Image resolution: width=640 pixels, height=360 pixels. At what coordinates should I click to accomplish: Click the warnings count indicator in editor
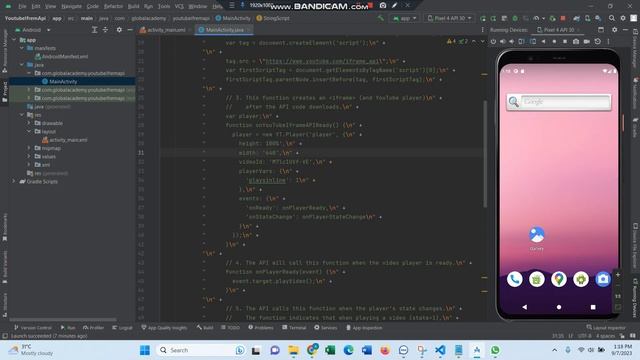point(451,41)
